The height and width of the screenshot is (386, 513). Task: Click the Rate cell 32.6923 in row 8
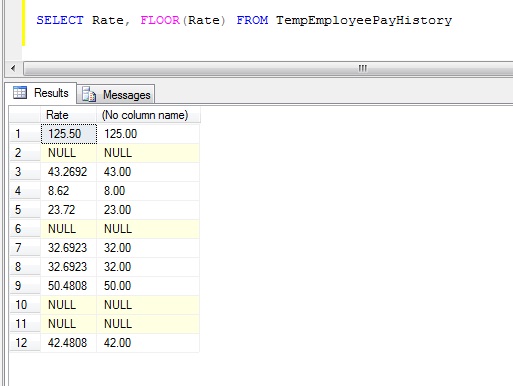tap(69, 267)
